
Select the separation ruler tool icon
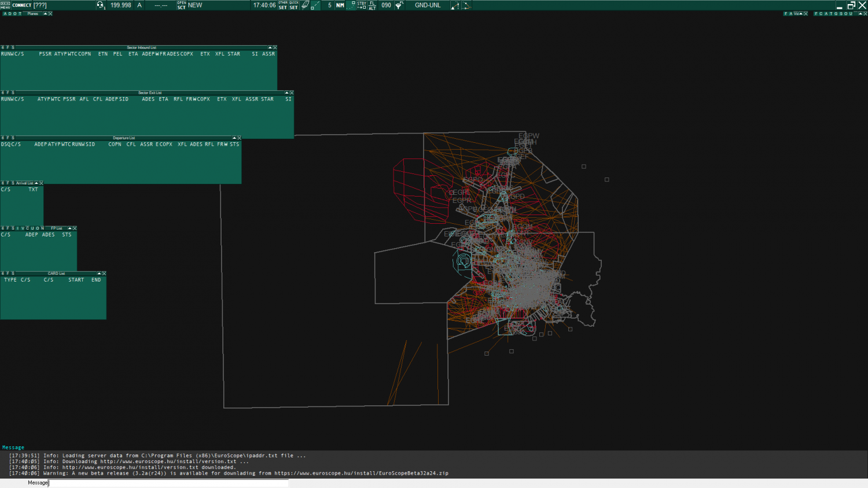click(315, 5)
